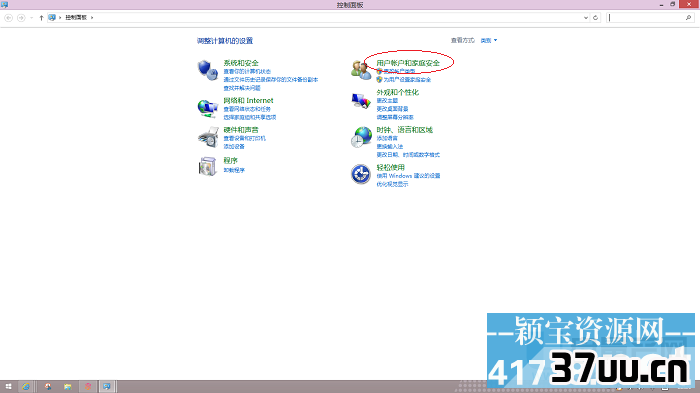Open File Explorer from taskbar
The image size is (700, 393).
pyautogui.click(x=67, y=387)
